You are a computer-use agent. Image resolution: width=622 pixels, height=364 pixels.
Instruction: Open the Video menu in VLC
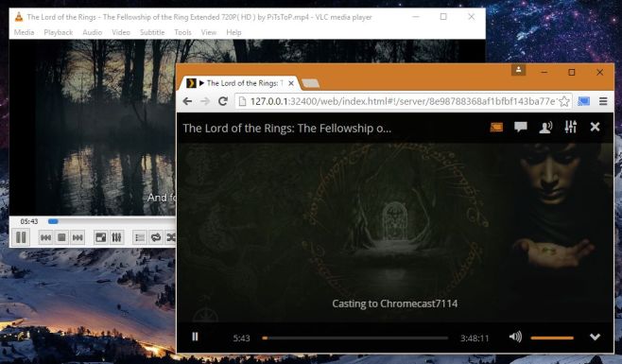pos(121,32)
